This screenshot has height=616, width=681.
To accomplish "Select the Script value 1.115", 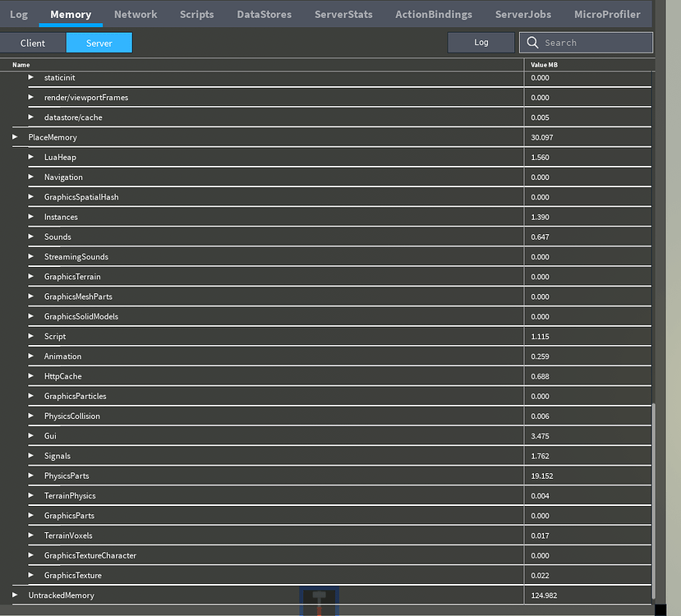I will [x=540, y=337].
